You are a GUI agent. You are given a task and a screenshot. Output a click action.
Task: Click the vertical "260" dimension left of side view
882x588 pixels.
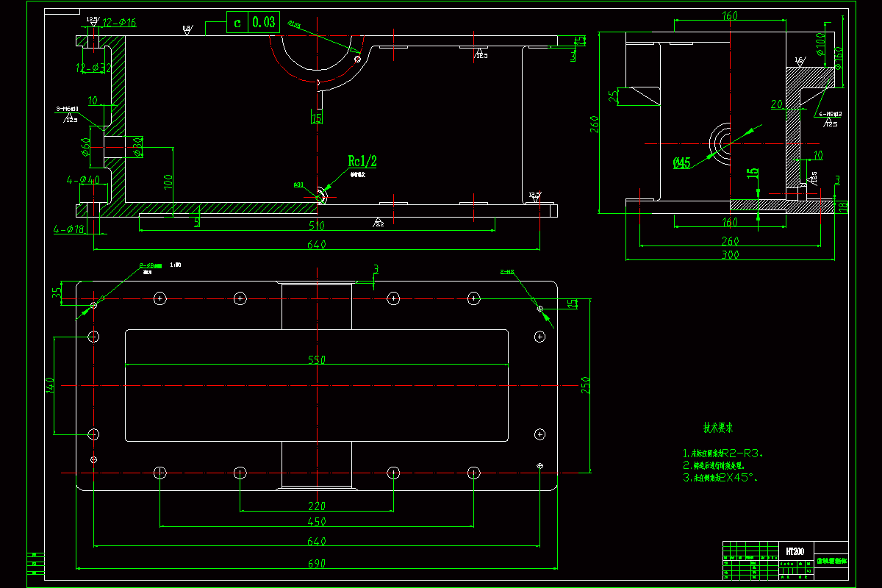pos(593,126)
